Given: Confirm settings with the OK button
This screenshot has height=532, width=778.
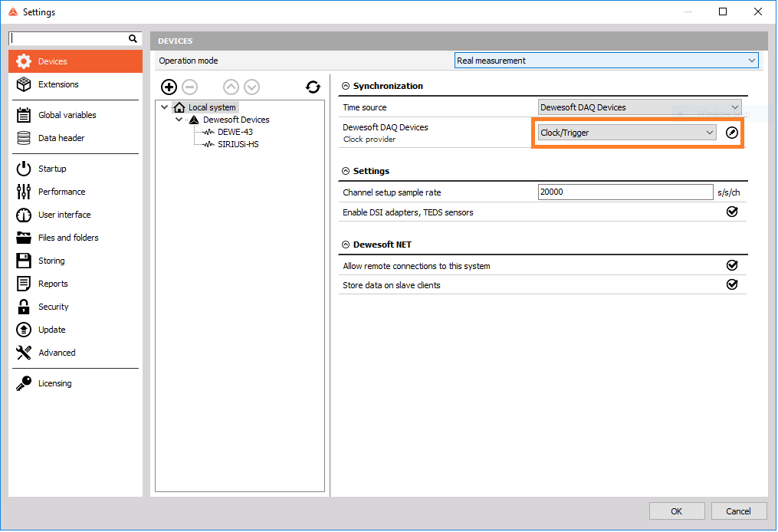Looking at the screenshot, I should (x=677, y=511).
